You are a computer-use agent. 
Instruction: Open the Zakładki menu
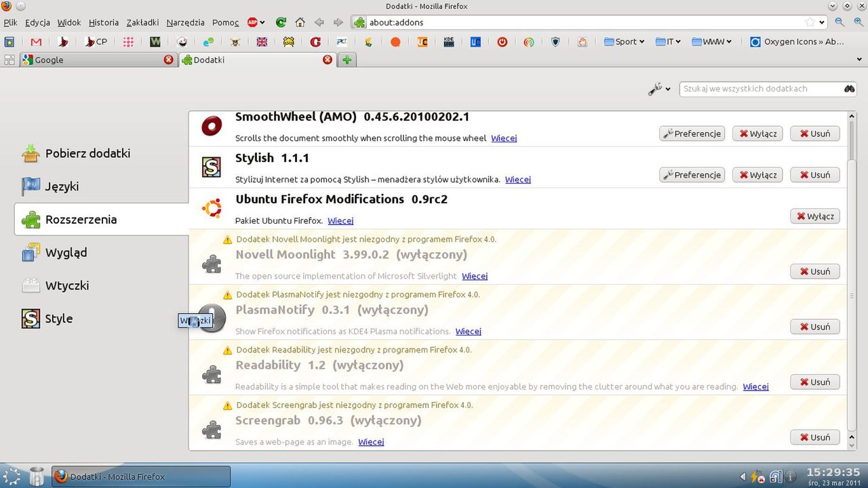click(142, 22)
